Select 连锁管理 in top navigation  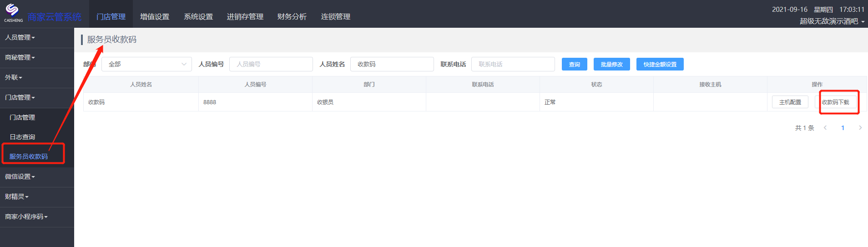336,16
